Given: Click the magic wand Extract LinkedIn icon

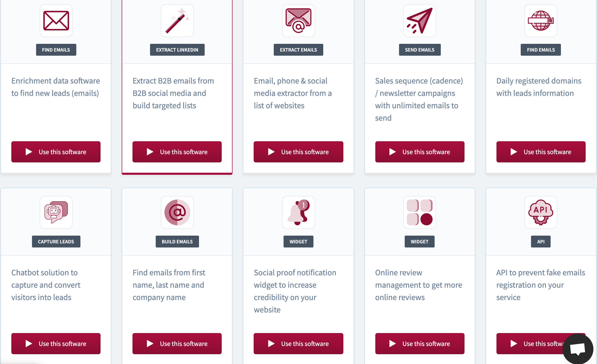Looking at the screenshot, I should click(177, 21).
